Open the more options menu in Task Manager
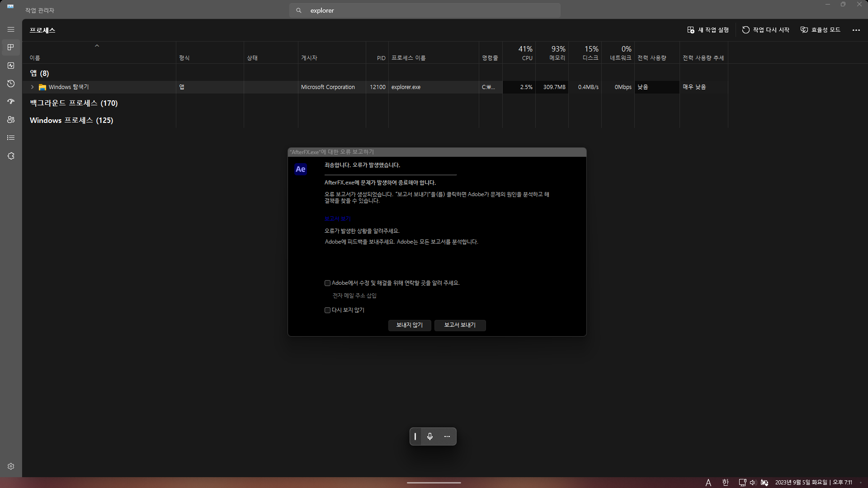This screenshot has height=488, width=868. [x=856, y=30]
